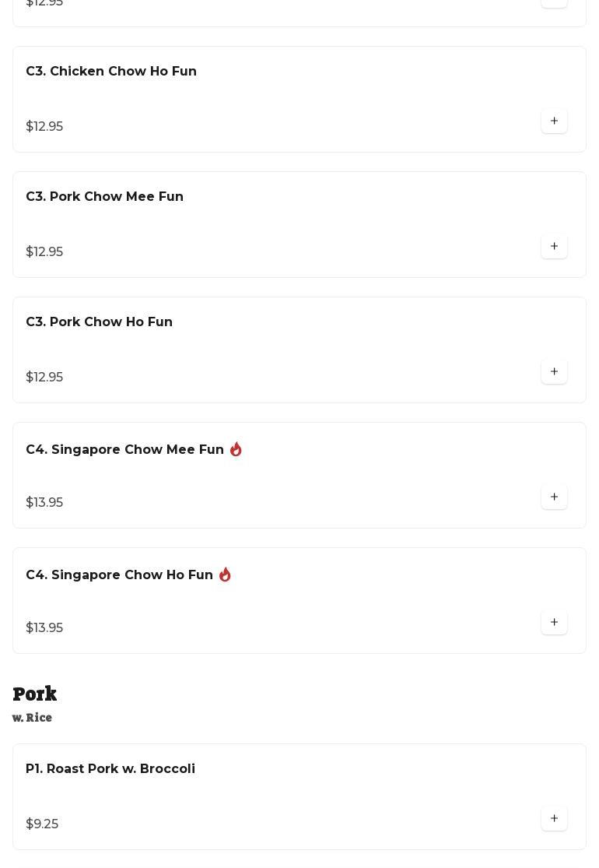599x868 pixels.
Task: Click $13.95 price of Singapore Chow Mee Fun
Action: point(44,503)
